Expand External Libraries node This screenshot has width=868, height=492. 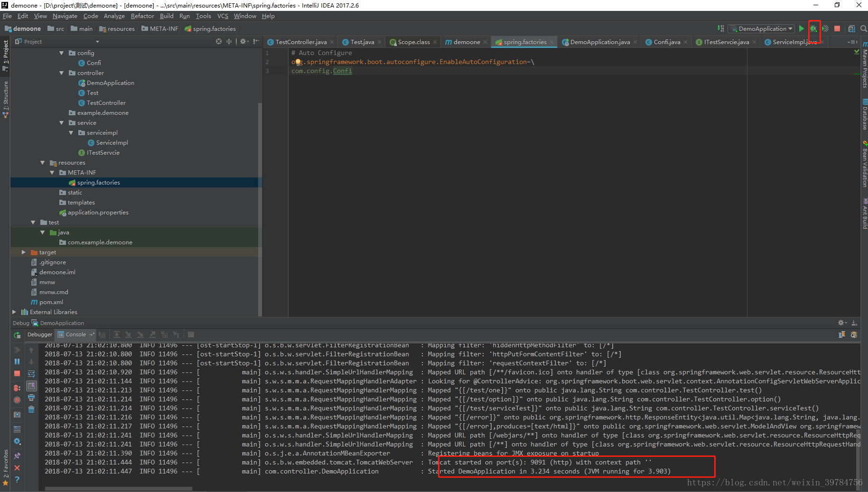[14, 312]
